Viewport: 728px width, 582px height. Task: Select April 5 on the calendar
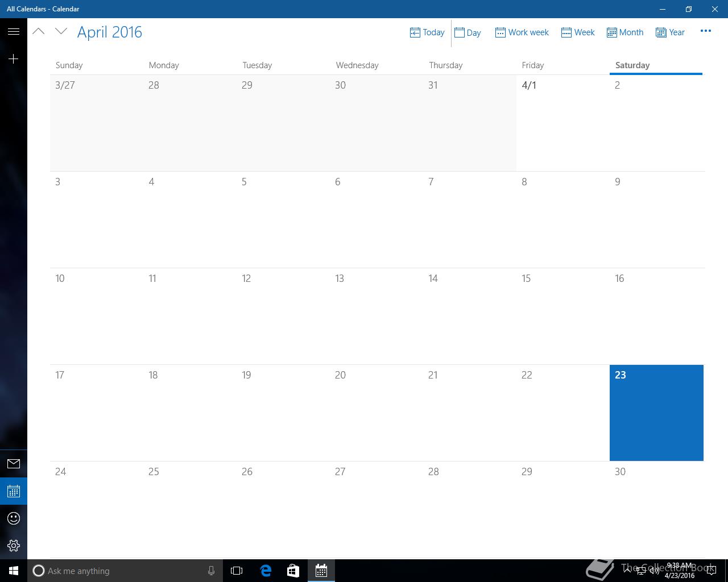283,219
